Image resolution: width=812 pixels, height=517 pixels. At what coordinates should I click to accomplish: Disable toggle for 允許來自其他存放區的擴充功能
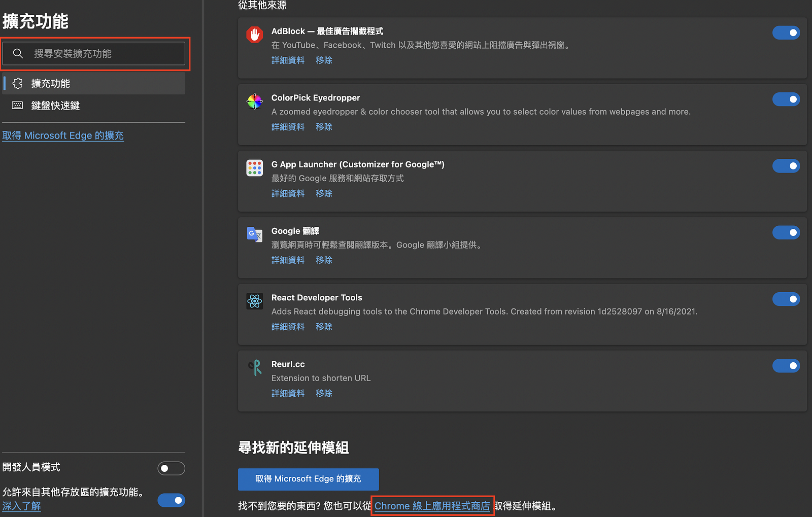tap(171, 500)
